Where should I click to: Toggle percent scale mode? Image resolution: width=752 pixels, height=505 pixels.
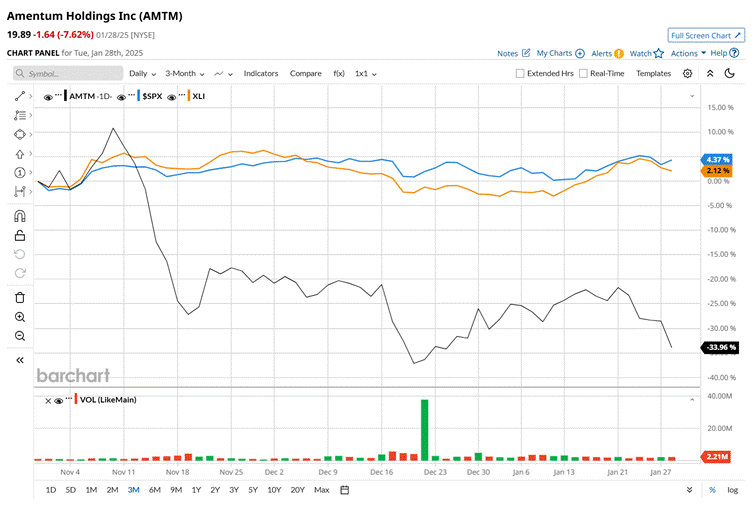(712, 490)
